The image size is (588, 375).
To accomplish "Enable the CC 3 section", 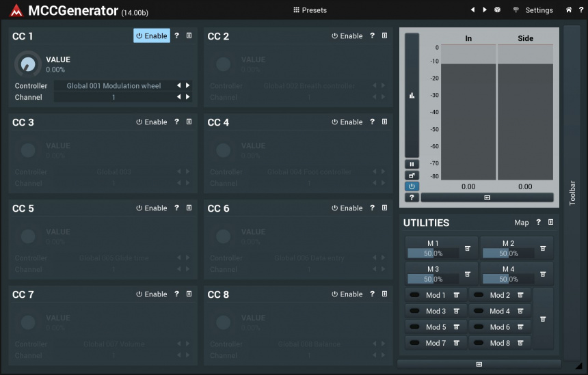I will tap(152, 122).
